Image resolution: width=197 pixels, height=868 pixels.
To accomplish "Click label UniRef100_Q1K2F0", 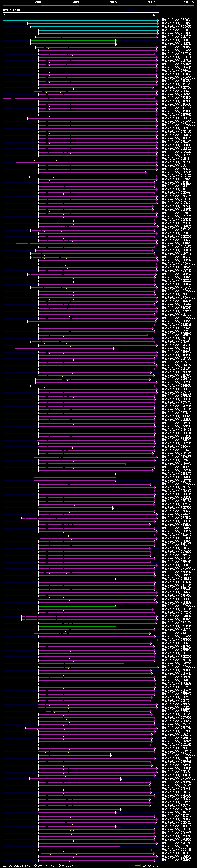I will click(x=177, y=369).
